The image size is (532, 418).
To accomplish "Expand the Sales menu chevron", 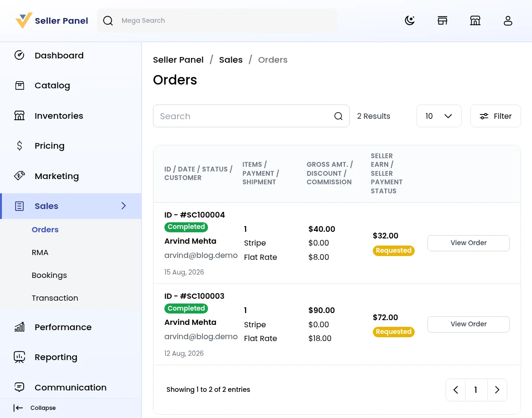I will [x=123, y=206].
